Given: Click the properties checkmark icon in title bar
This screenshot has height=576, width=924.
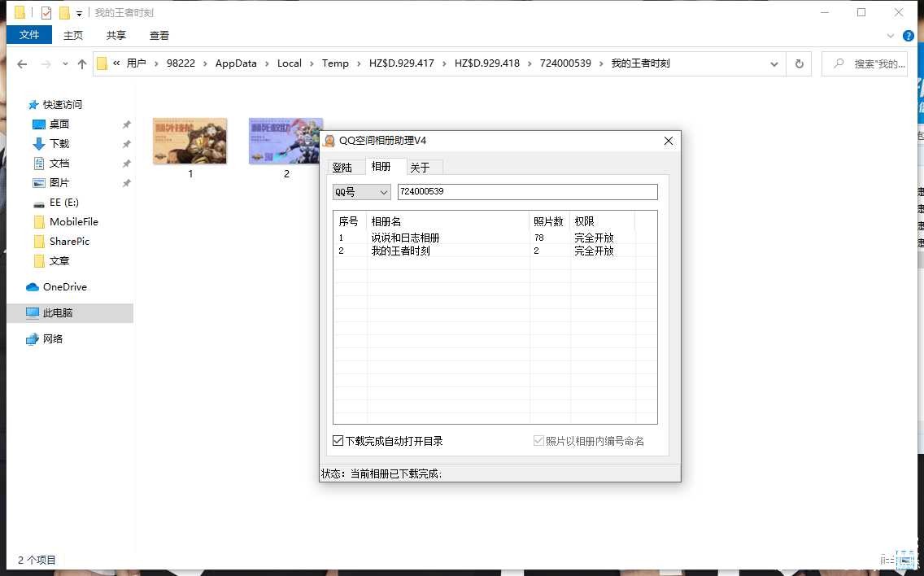Looking at the screenshot, I should coord(46,12).
